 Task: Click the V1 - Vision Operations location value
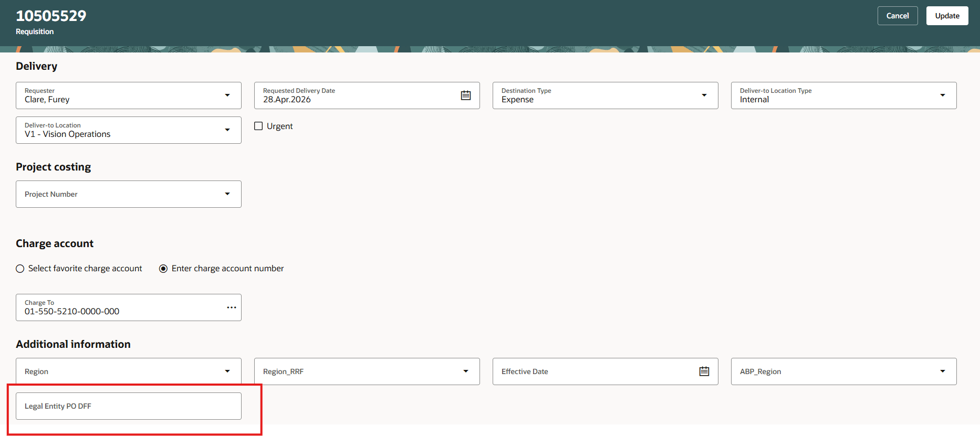[x=67, y=134]
